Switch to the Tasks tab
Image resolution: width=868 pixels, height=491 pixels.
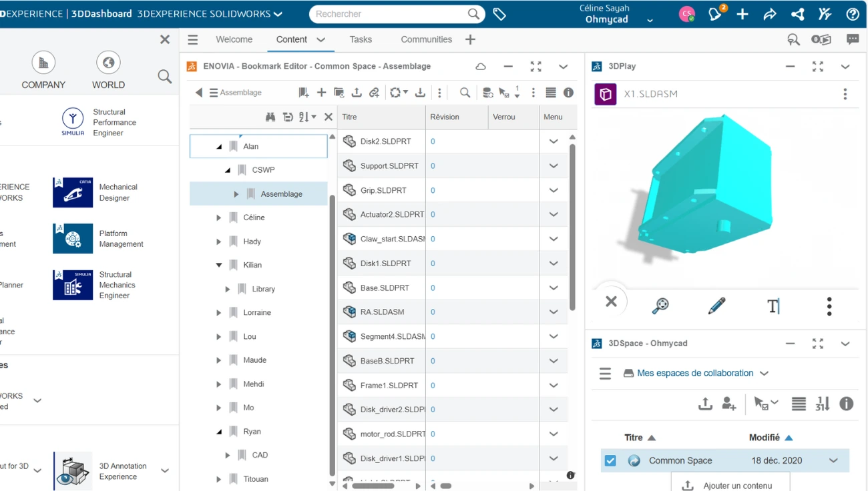point(361,39)
